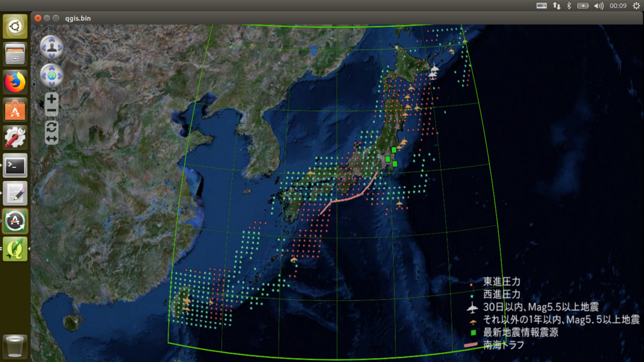
Task: Open the sound volume indicator
Action: coord(599,6)
